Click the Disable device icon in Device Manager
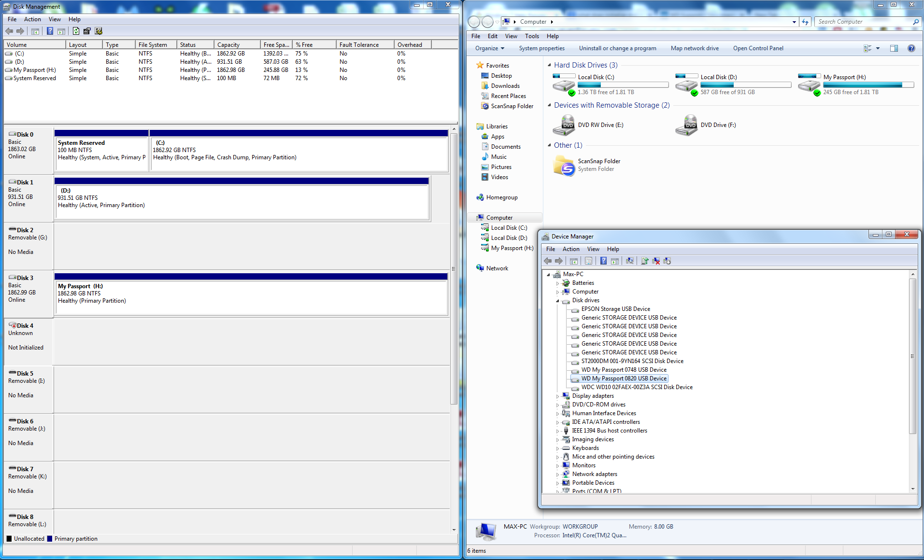 [667, 261]
